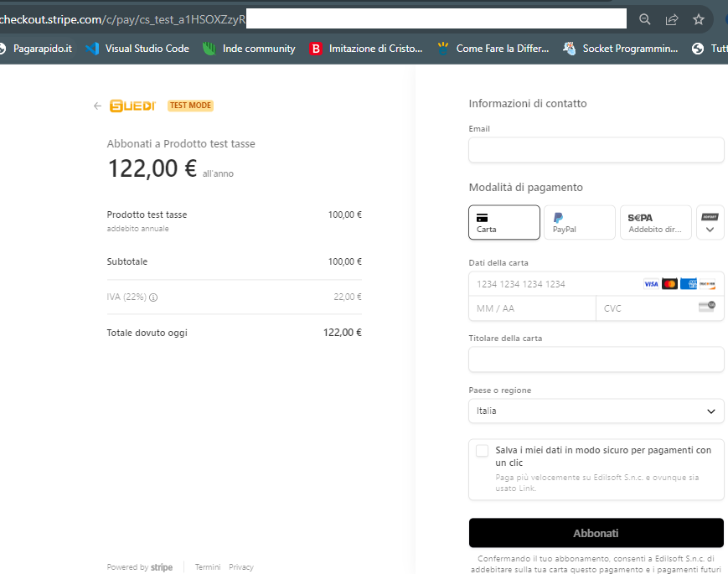Screen dimensions: 728x574
Task: Choose SEPA Addebito diretto payment
Action: point(655,222)
